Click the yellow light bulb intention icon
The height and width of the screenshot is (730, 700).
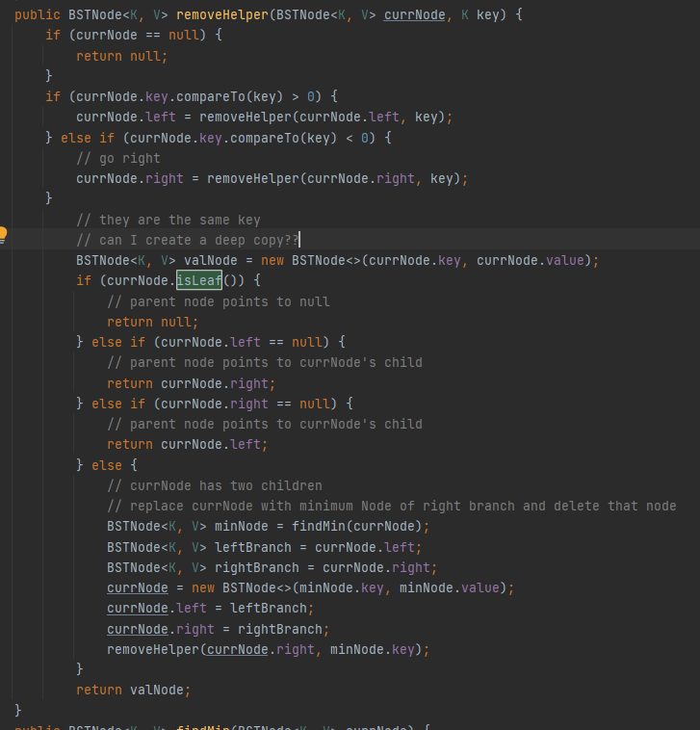click(x=4, y=234)
